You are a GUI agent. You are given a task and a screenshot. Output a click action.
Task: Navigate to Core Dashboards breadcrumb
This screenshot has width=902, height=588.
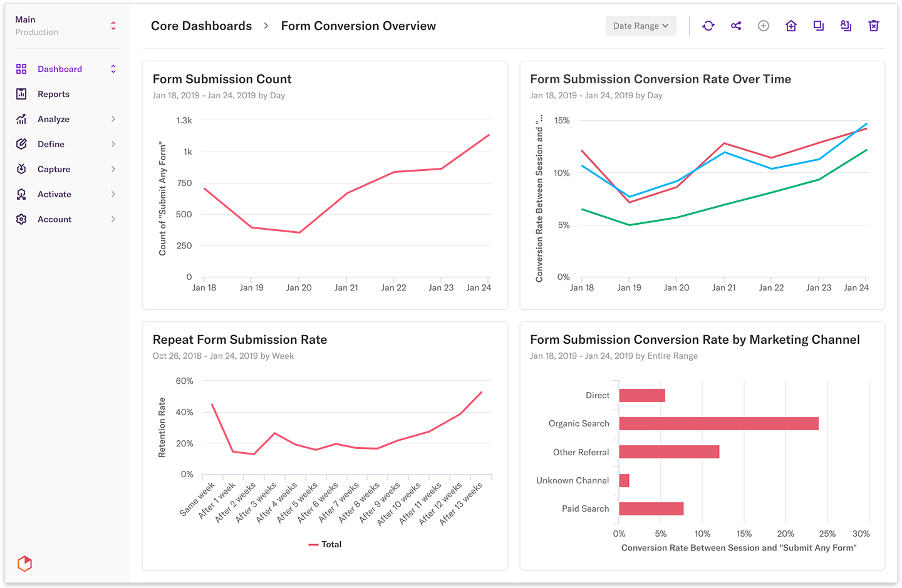click(x=201, y=26)
